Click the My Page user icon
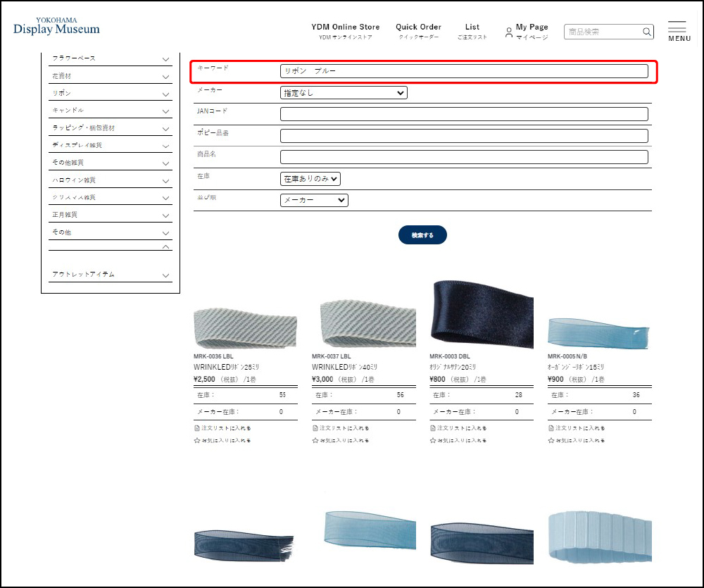 pos(509,32)
